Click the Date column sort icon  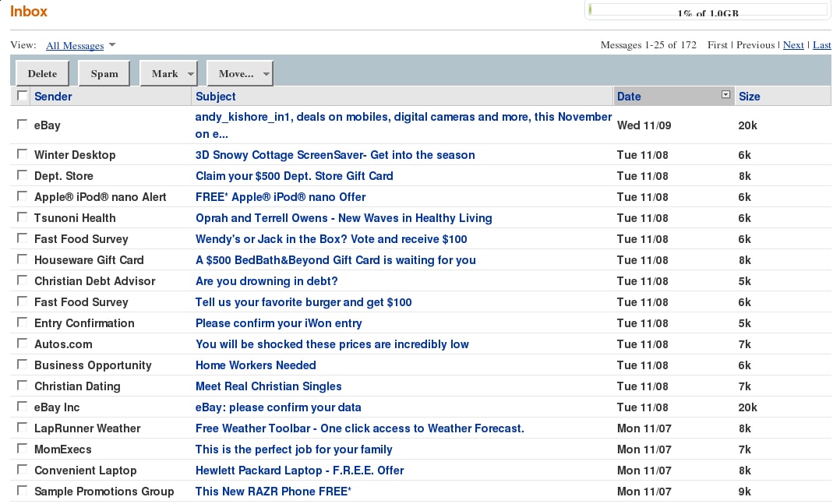click(x=725, y=93)
